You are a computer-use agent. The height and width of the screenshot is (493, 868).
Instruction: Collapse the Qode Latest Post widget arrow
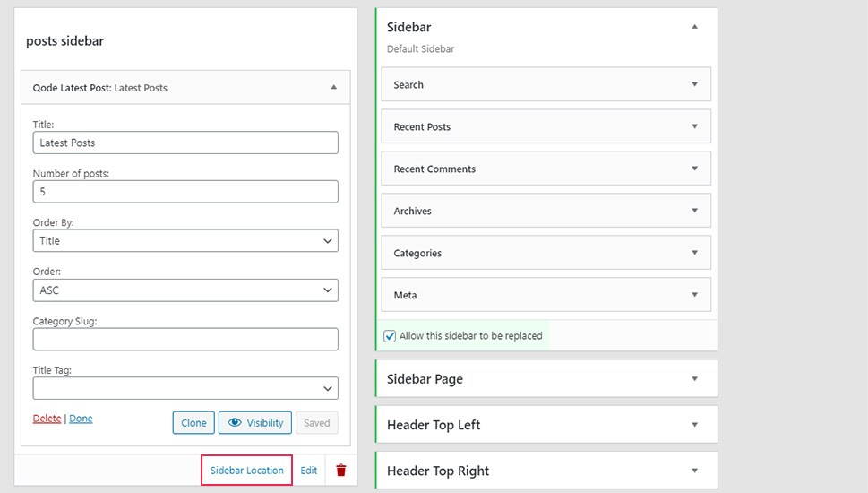[334, 87]
